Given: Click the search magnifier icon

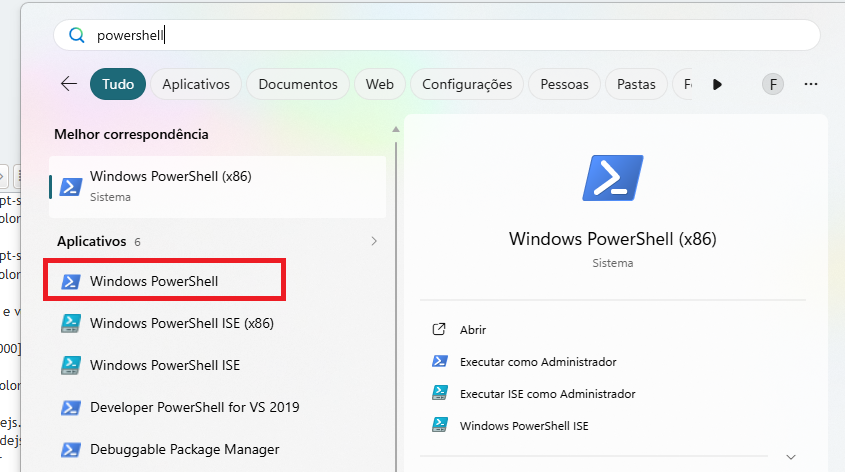Looking at the screenshot, I should pyautogui.click(x=76, y=35).
